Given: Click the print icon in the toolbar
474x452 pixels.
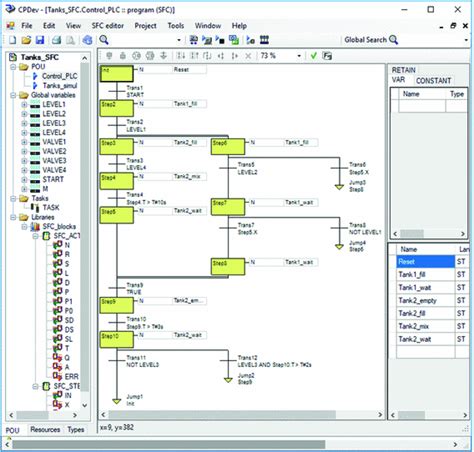Looking at the screenshot, I should 56,40.
